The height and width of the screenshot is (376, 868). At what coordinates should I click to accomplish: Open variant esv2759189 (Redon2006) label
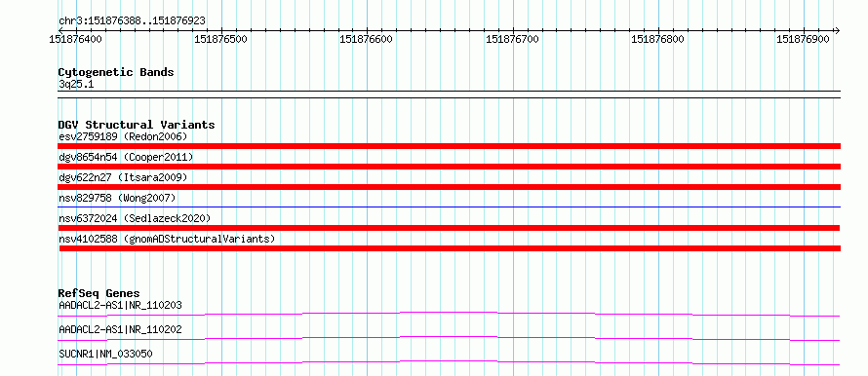point(123,136)
